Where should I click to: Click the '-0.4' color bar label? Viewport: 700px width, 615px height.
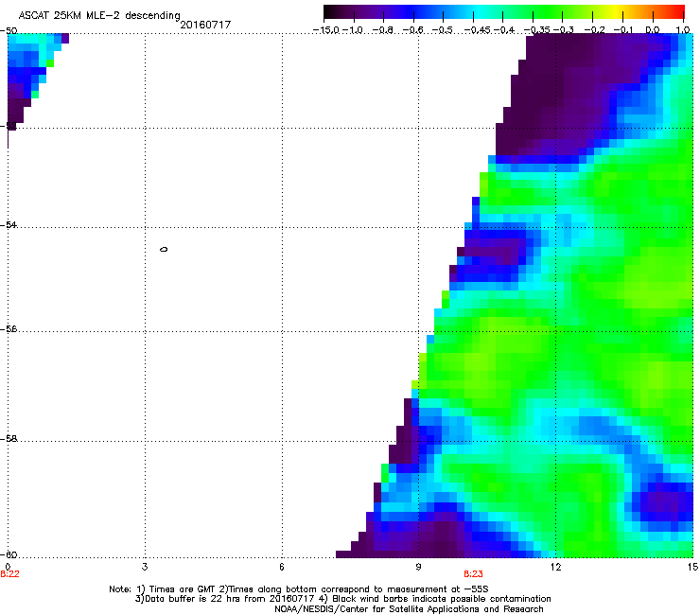503,30
